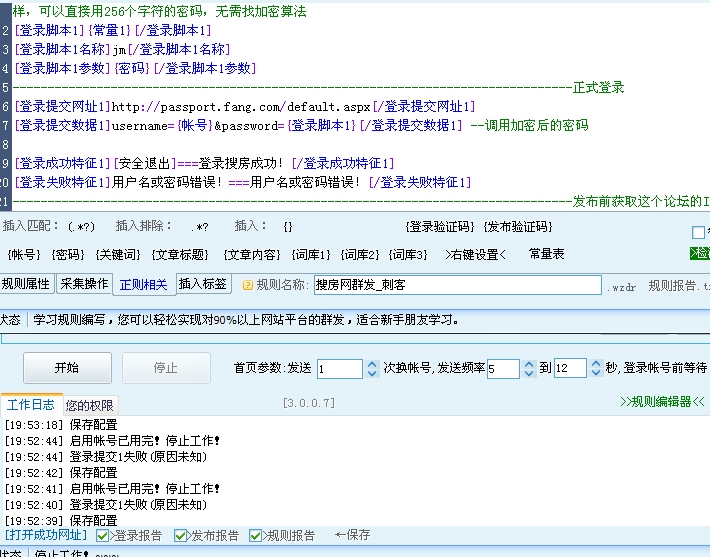The image size is (710, 557).
Task: Switch to the 规则属性 tab
Action: (26, 284)
